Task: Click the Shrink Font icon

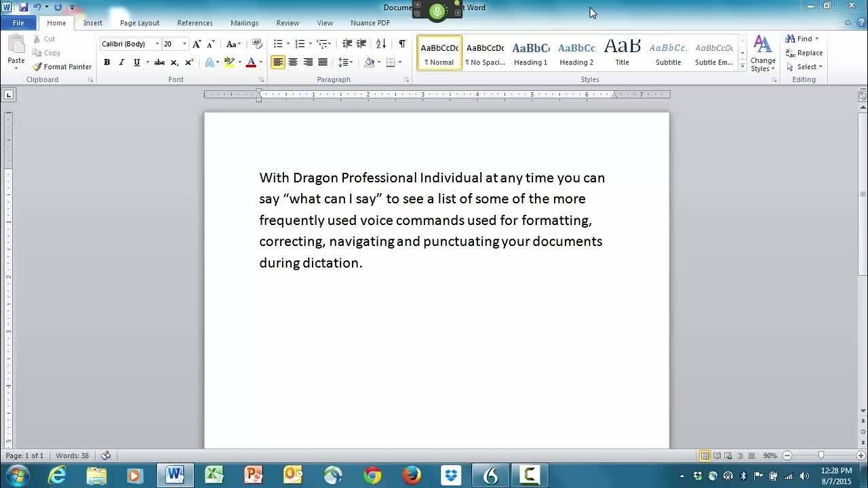Action: [211, 44]
